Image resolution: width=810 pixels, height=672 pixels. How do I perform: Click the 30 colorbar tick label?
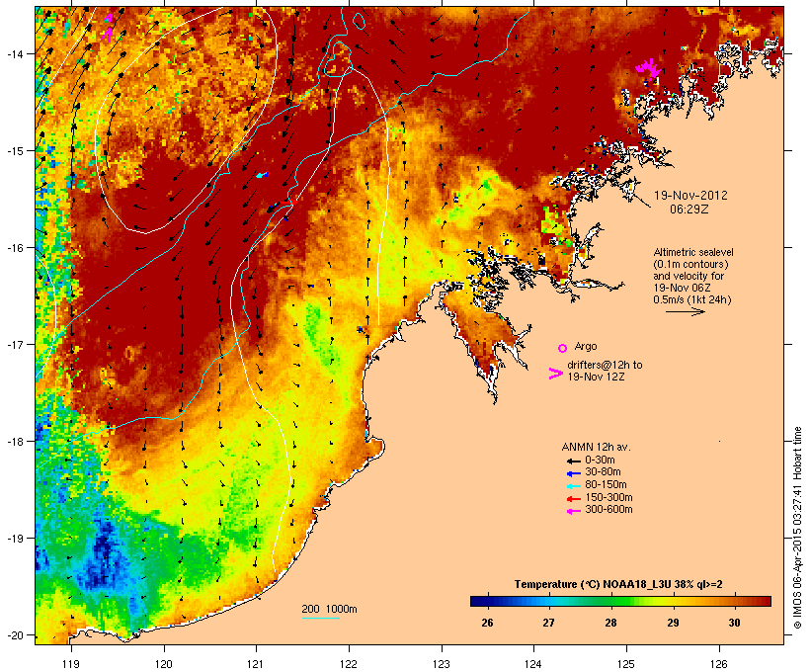click(734, 623)
